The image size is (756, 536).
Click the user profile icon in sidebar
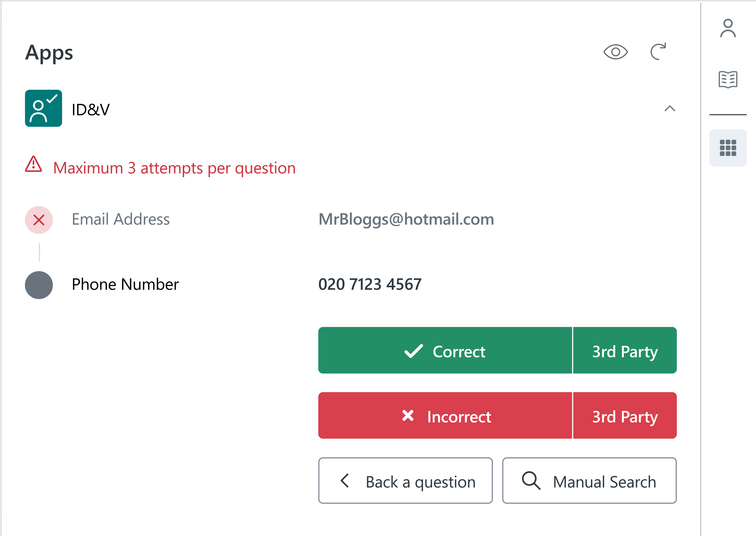pos(728,28)
